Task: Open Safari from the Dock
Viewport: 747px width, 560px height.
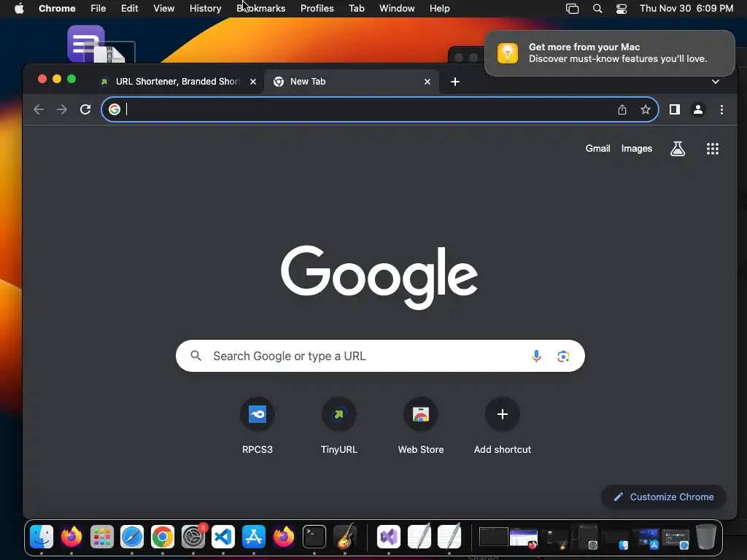Action: tap(132, 537)
